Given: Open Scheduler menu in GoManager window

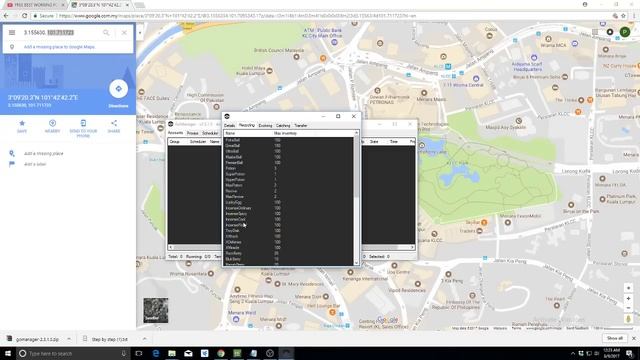Looking at the screenshot, I should coord(210,133).
